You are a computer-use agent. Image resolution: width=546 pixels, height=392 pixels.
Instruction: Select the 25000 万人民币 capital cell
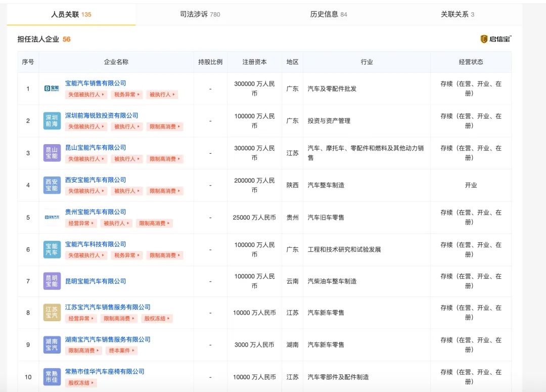coord(254,217)
